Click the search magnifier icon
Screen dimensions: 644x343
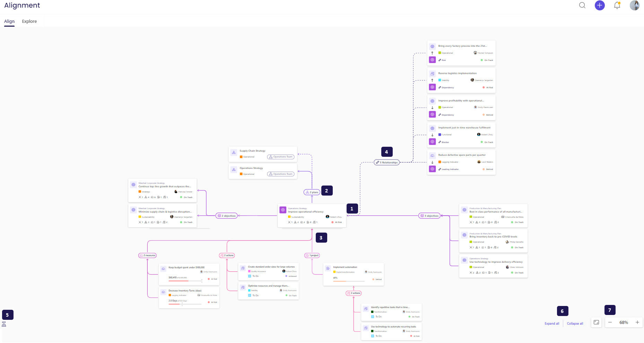pos(582,5)
